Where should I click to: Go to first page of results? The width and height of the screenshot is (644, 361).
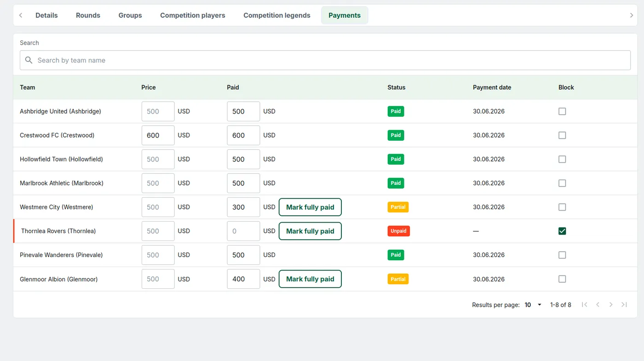(584, 304)
